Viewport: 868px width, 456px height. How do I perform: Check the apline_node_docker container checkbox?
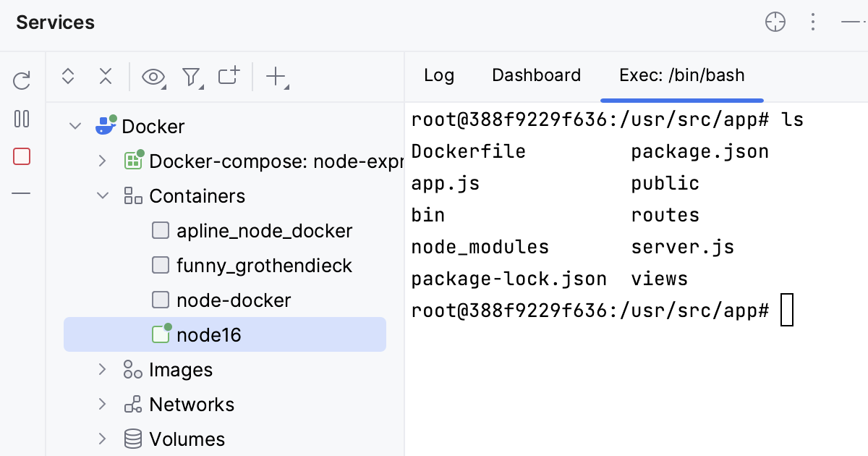160,230
